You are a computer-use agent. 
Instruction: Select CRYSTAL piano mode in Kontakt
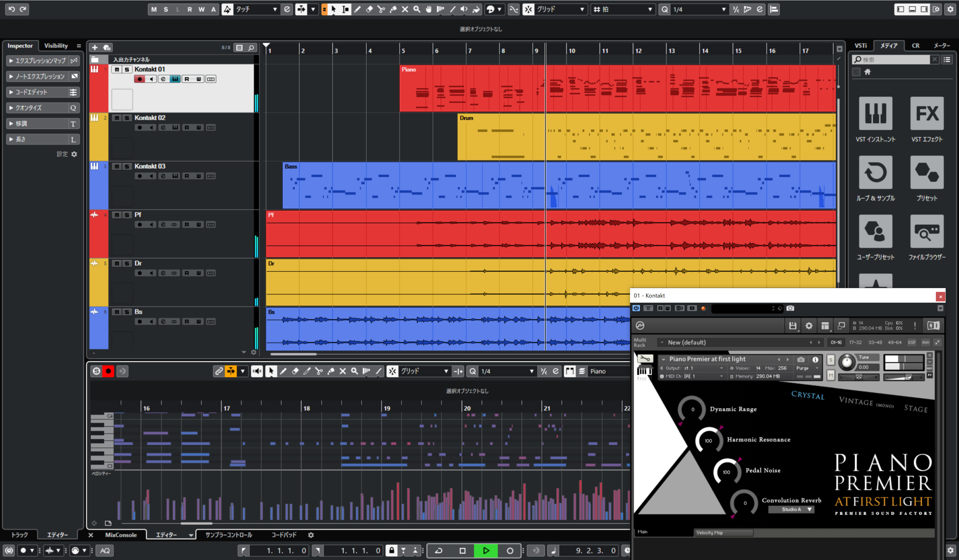808,395
